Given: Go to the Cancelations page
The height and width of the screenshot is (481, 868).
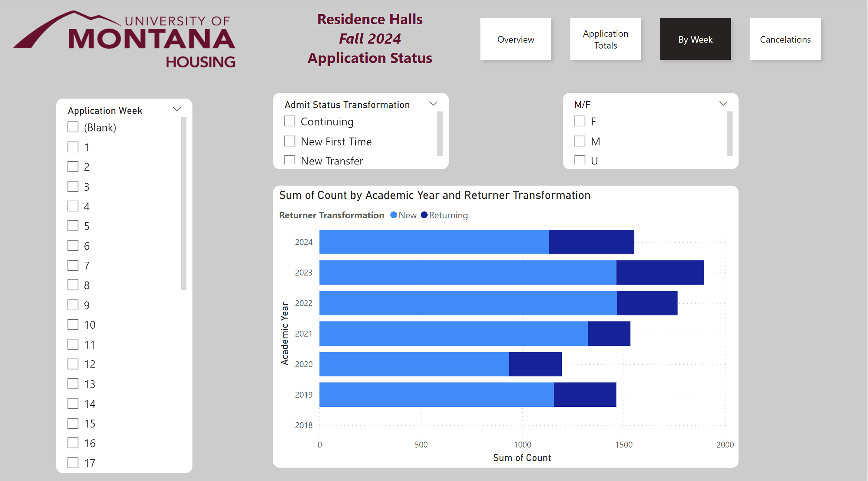Looking at the screenshot, I should (785, 39).
